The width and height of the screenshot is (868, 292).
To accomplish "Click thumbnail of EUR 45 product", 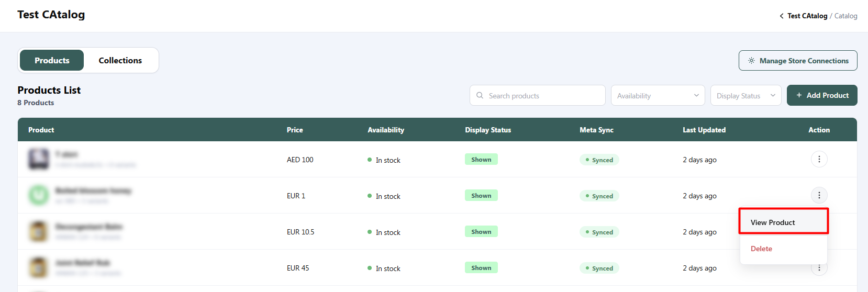I will [38, 267].
